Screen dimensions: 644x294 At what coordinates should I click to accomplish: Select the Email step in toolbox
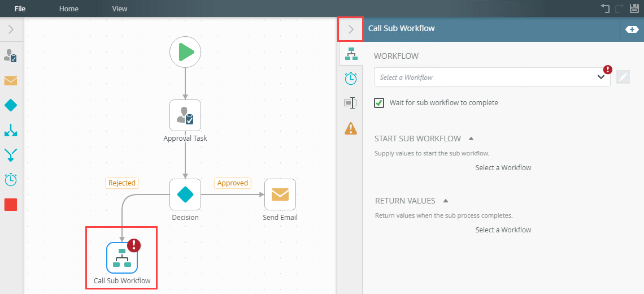[10, 81]
